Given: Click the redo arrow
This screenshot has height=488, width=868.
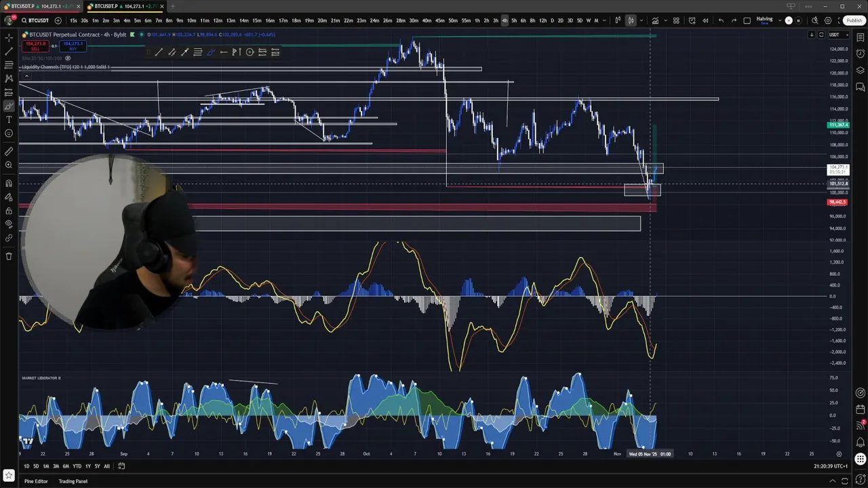Looking at the screenshot, I should click(x=734, y=20).
